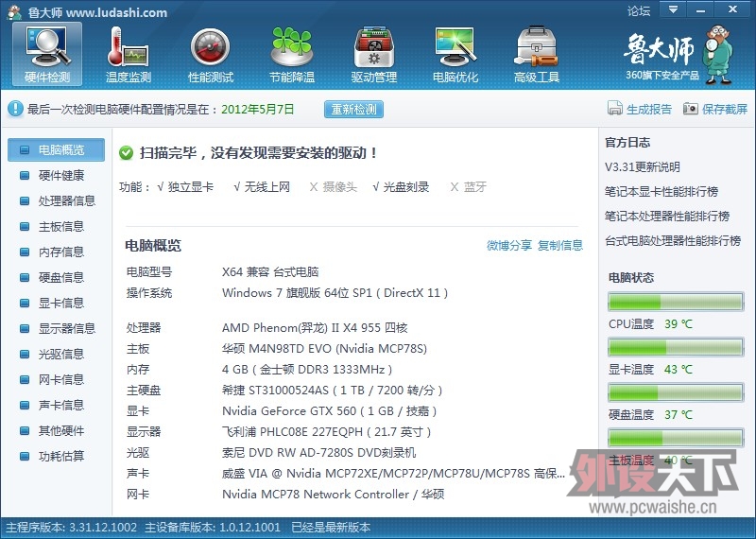
Task: Click the 蓝牙 feature indicator
Action: click(x=468, y=186)
